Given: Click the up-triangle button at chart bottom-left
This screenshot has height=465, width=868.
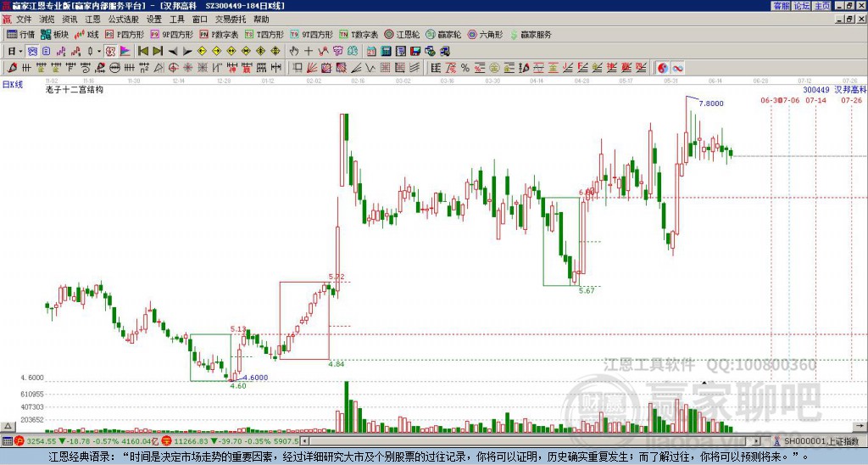Looking at the screenshot, I should click(8, 426).
